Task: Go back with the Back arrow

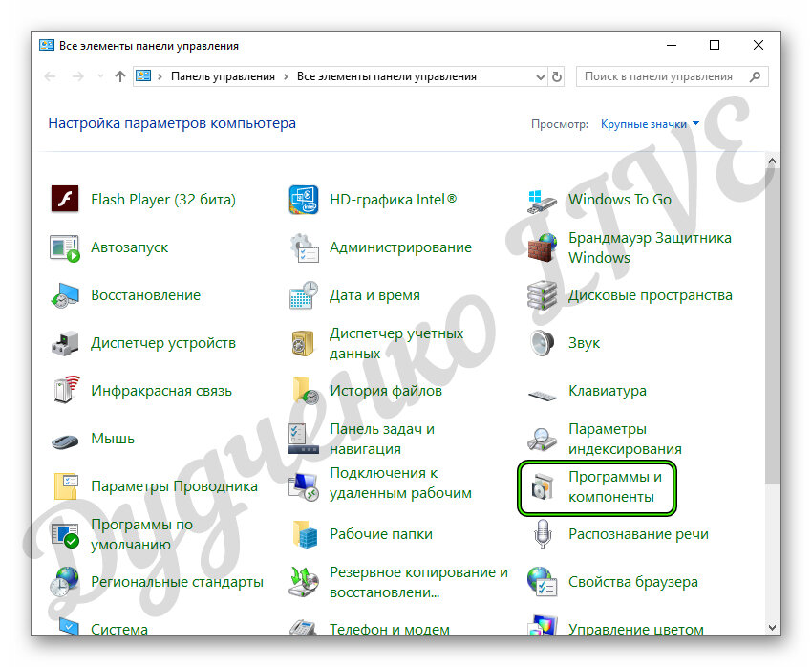Action: 51,76
